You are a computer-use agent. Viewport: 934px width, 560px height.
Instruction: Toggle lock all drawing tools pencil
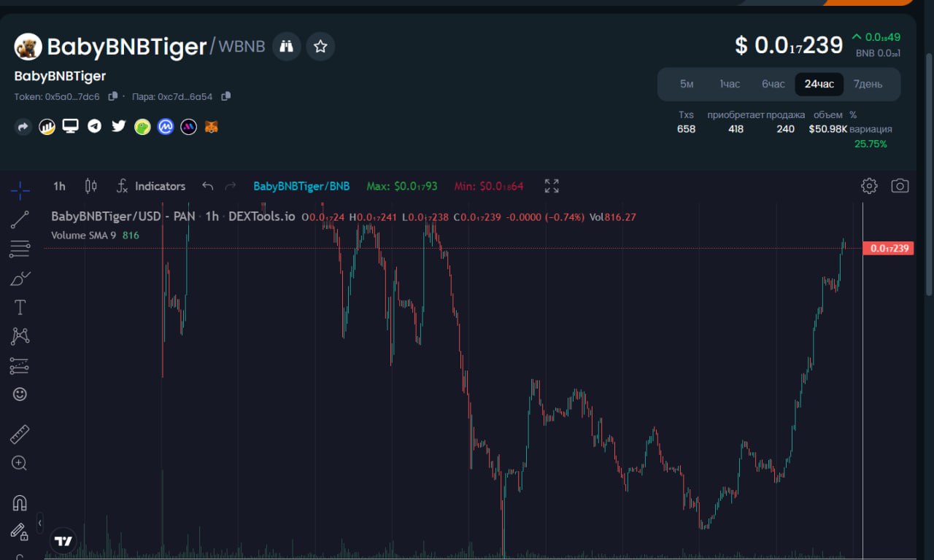coord(20,532)
